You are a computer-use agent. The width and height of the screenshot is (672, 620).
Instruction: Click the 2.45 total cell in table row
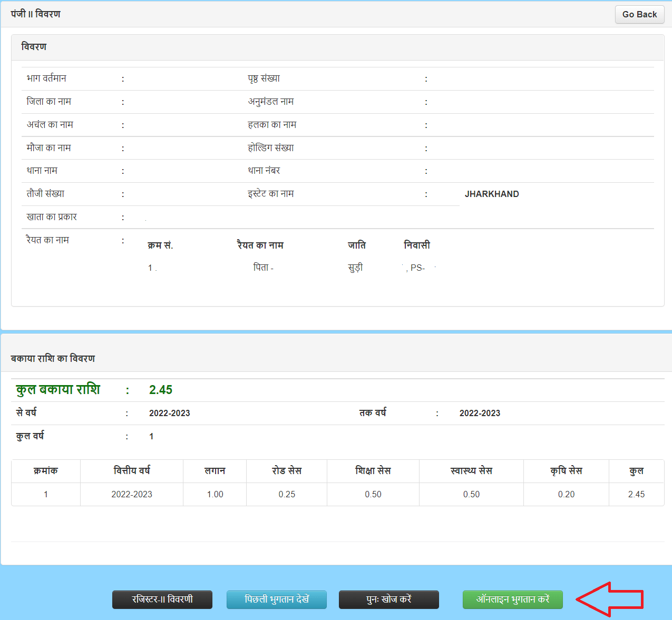click(x=636, y=494)
